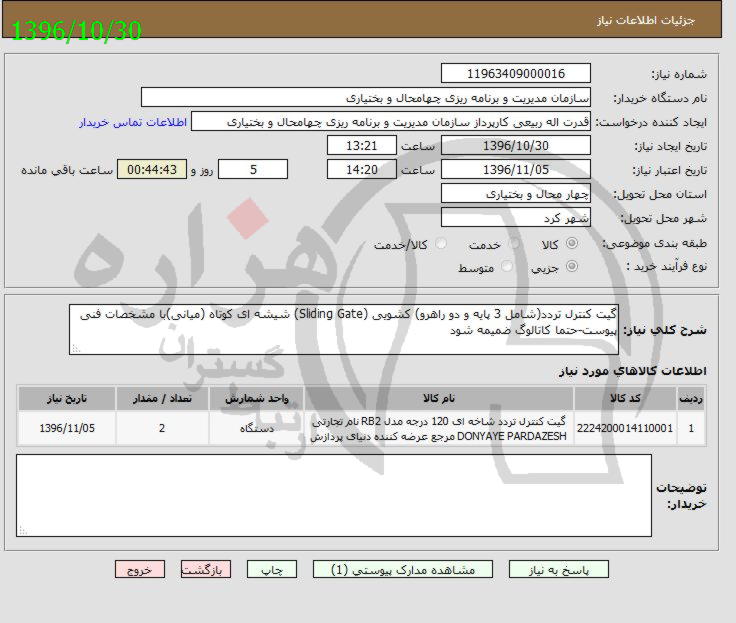
Task: Click the چاپ print button
Action: (272, 569)
